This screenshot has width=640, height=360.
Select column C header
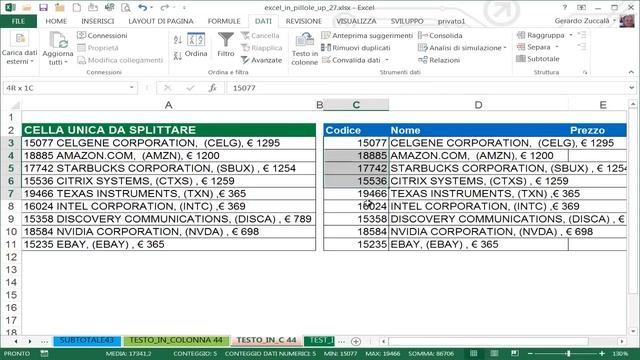[x=356, y=105]
